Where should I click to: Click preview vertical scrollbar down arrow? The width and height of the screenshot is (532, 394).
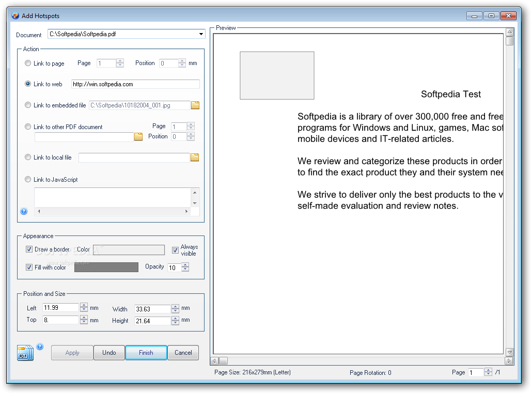tap(509, 352)
